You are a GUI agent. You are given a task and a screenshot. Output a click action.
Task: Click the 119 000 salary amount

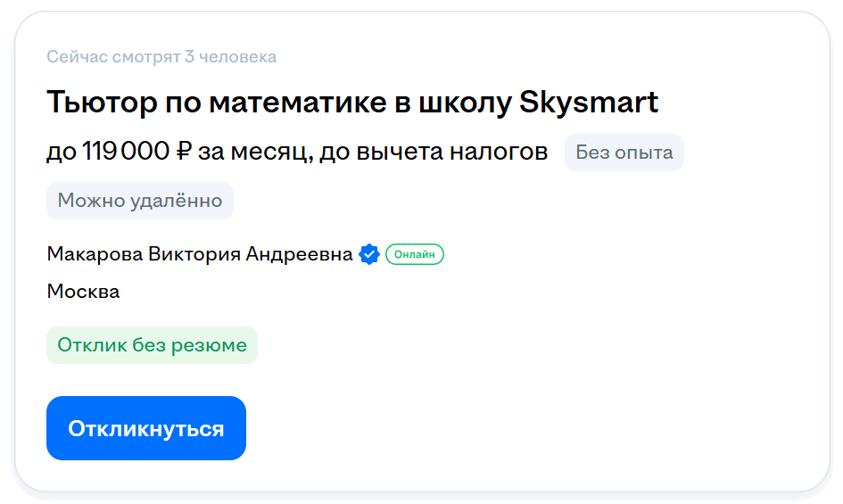[126, 151]
